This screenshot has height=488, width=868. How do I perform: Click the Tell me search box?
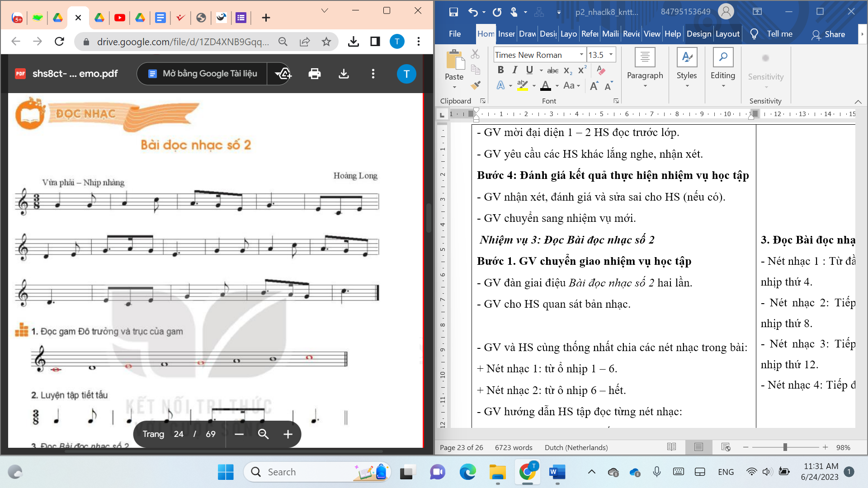[x=772, y=34]
